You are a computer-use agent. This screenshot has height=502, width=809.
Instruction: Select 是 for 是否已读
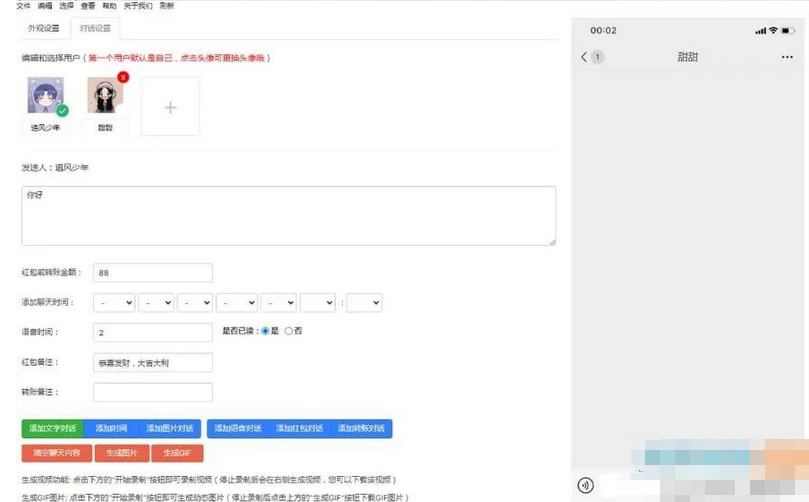(265, 331)
